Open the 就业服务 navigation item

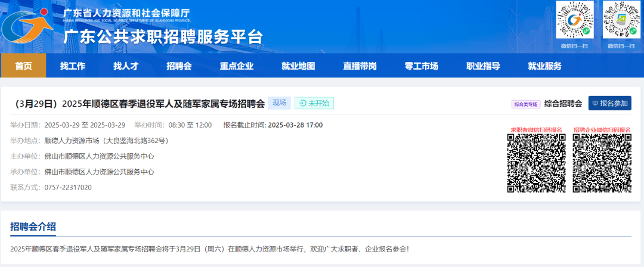tap(544, 66)
